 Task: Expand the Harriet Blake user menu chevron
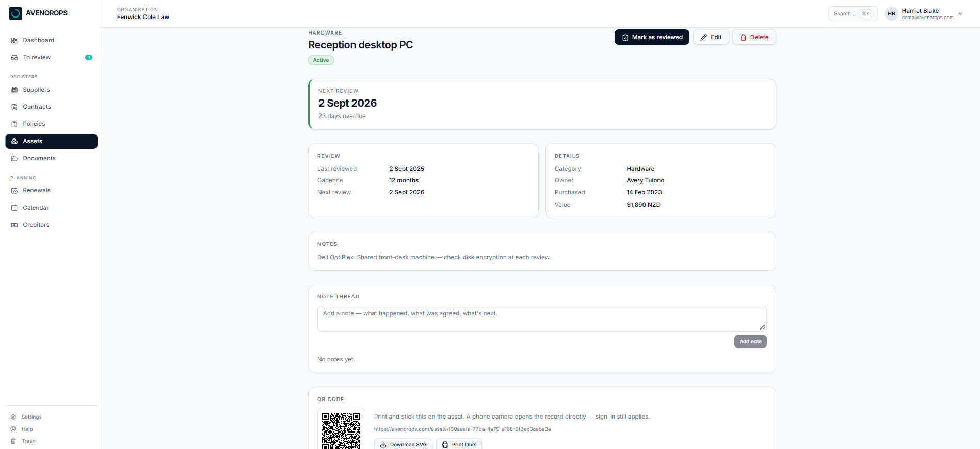click(x=960, y=14)
